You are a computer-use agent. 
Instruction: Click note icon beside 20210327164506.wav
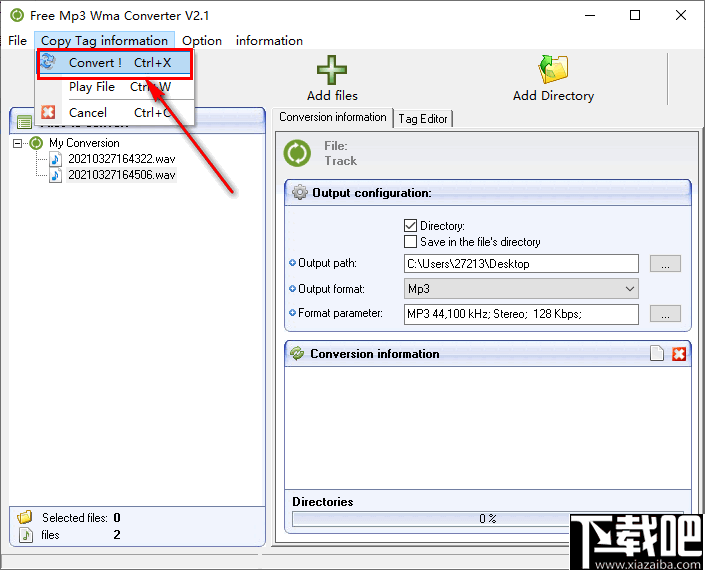55,175
